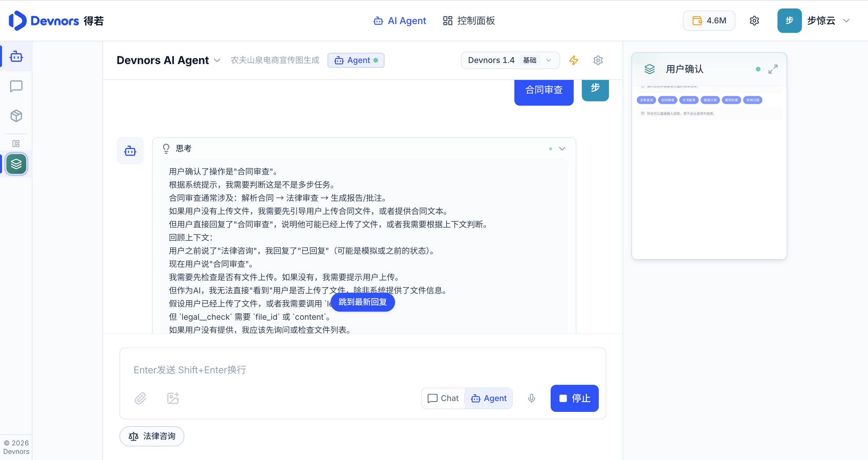Attach a file with the paperclip icon
This screenshot has height=460, width=868.
(140, 398)
